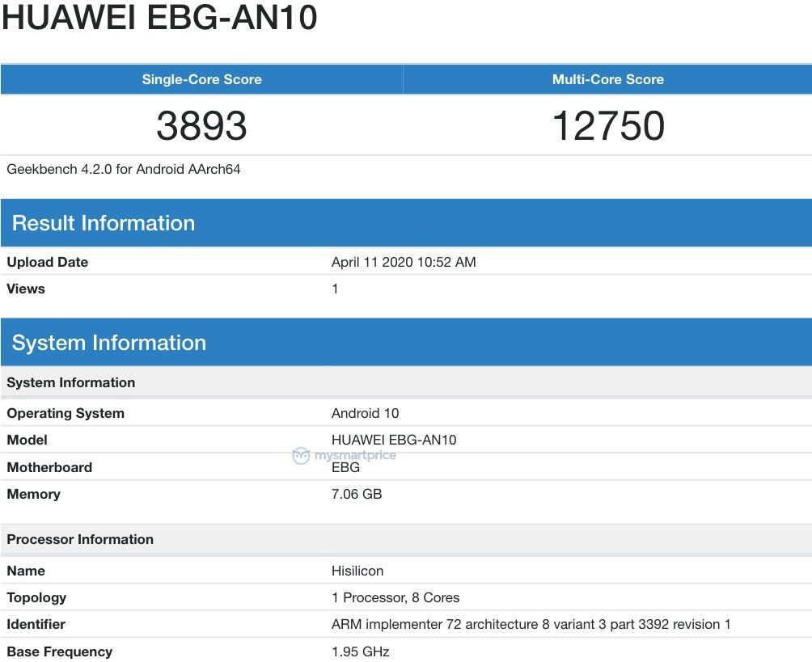Click the Identifier label

click(x=36, y=624)
